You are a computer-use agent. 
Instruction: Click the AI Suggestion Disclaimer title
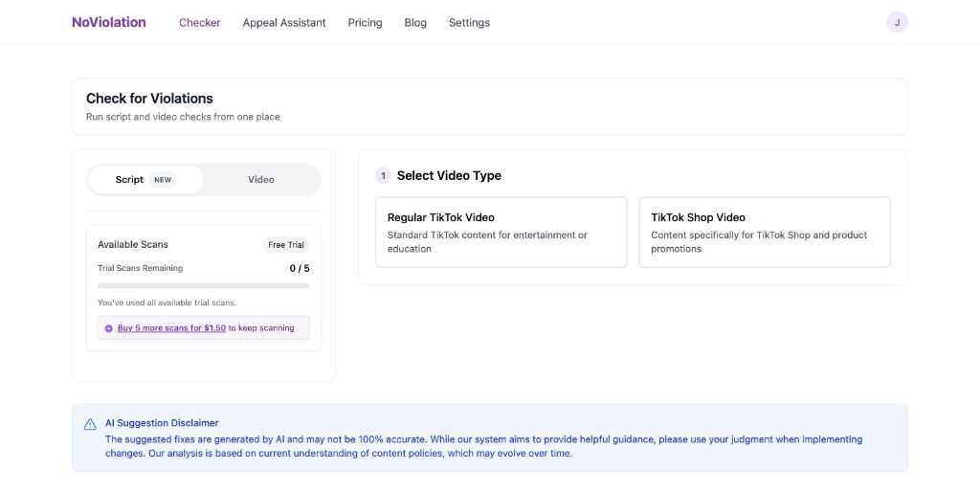pos(162,423)
